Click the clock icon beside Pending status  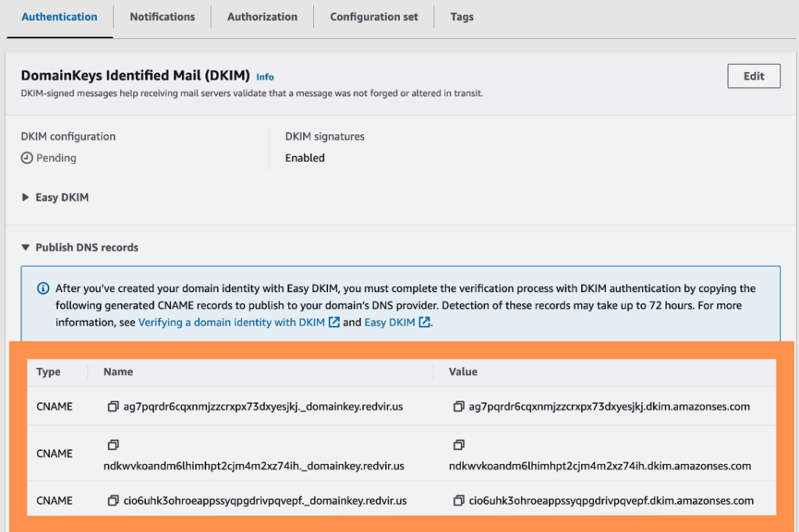[x=27, y=158]
